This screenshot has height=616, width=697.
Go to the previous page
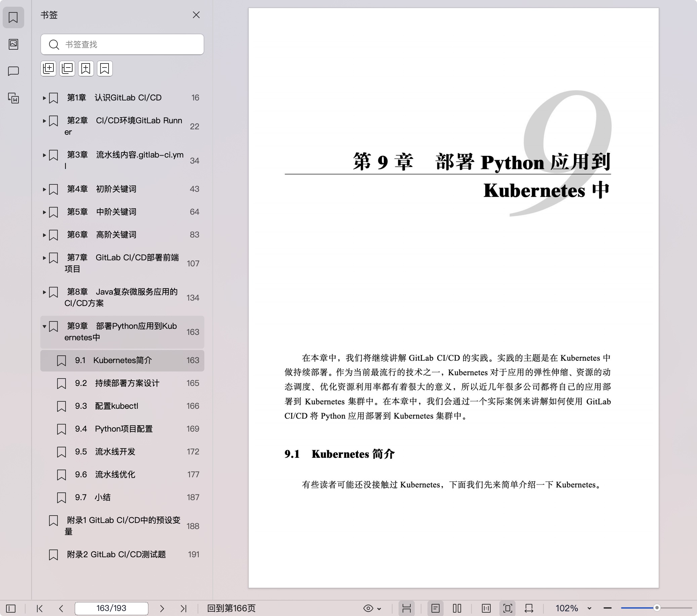pyautogui.click(x=61, y=609)
